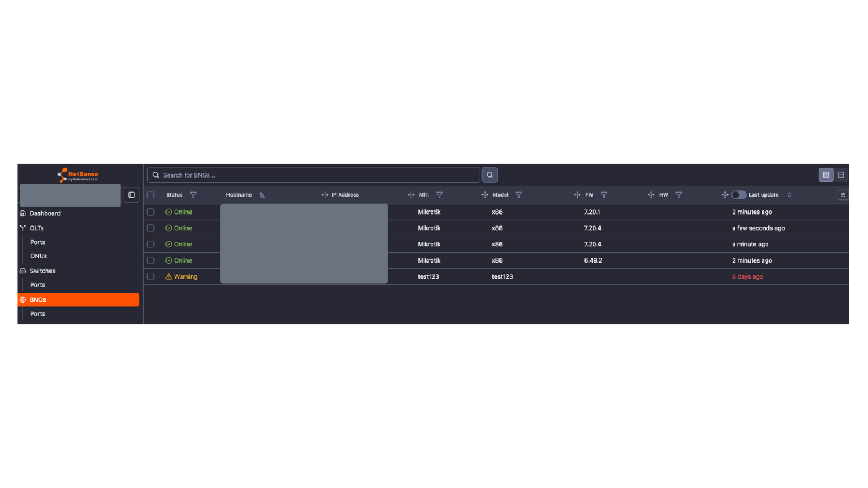
Task: Grab the IP Address column move handle
Action: pyautogui.click(x=325, y=195)
